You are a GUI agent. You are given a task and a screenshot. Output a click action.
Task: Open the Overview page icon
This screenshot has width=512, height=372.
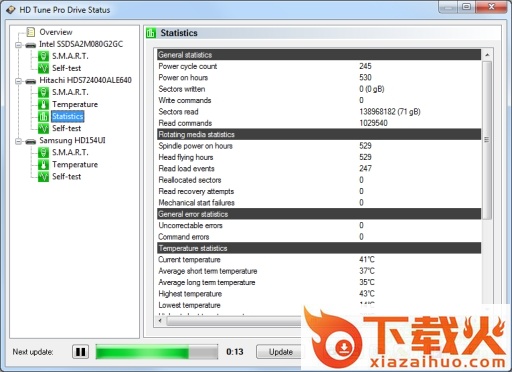31,32
